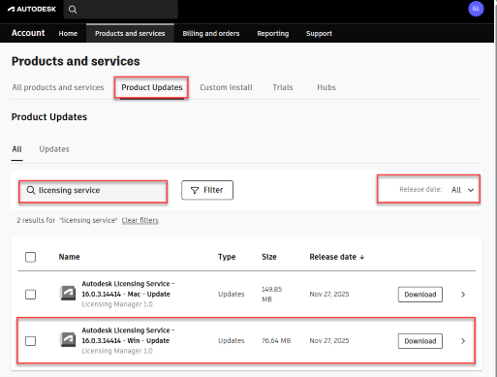This screenshot has height=377, width=497.
Task: Open the GL user avatar menu
Action: click(476, 9)
